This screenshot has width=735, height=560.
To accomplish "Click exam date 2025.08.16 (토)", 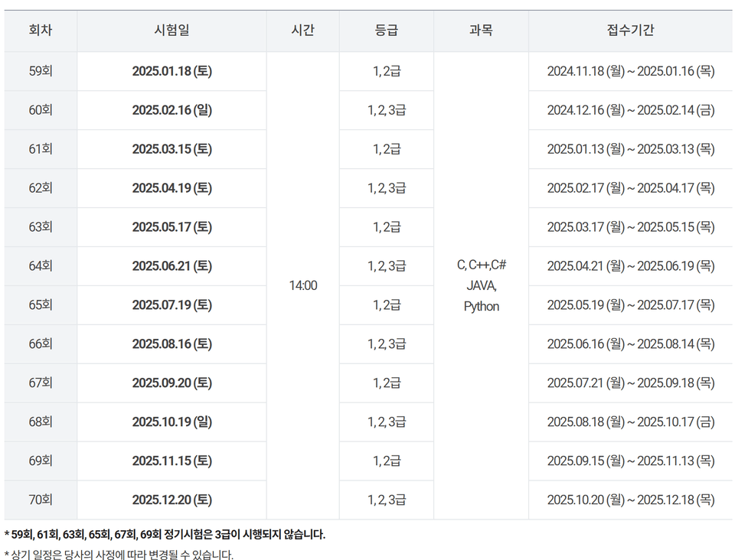I will [x=171, y=343].
